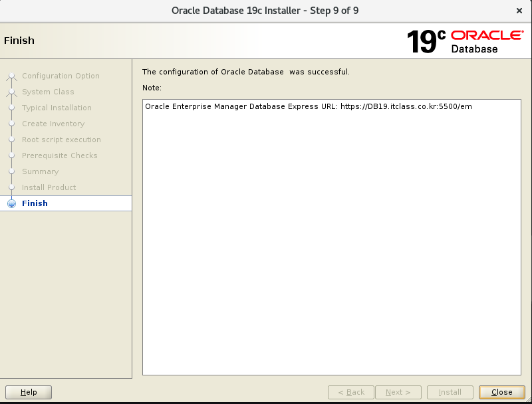Screen dimensions: 532x404
Task: Click the installer title bar text
Action: [x=265, y=11]
